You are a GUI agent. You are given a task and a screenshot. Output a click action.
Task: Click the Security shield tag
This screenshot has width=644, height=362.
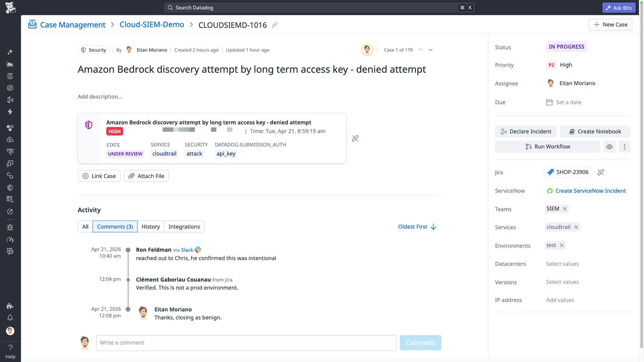click(x=93, y=50)
